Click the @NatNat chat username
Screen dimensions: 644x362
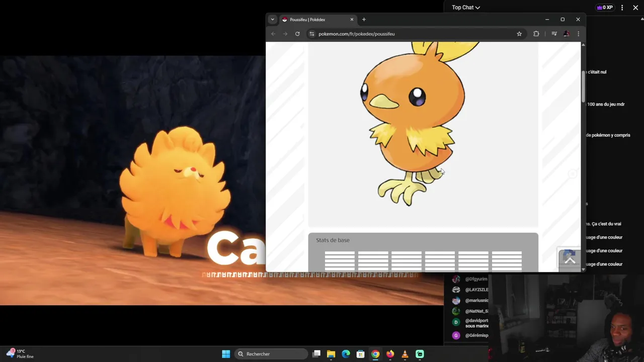click(476, 311)
